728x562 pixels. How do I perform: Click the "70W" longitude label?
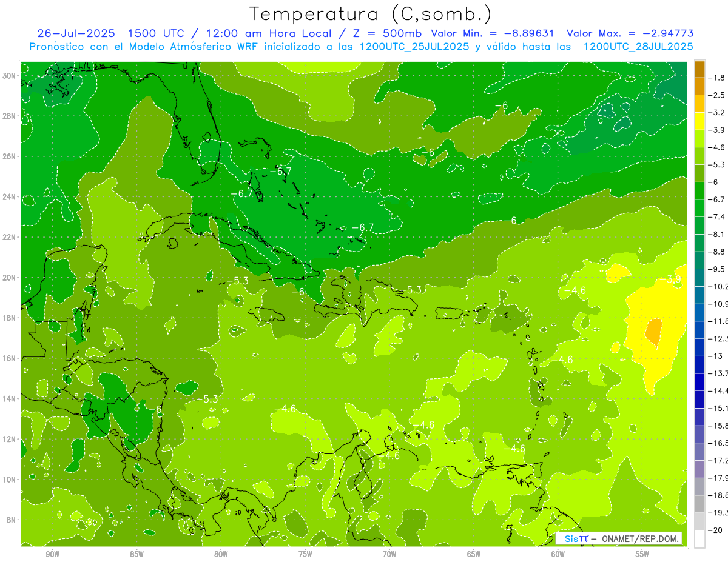(x=389, y=554)
